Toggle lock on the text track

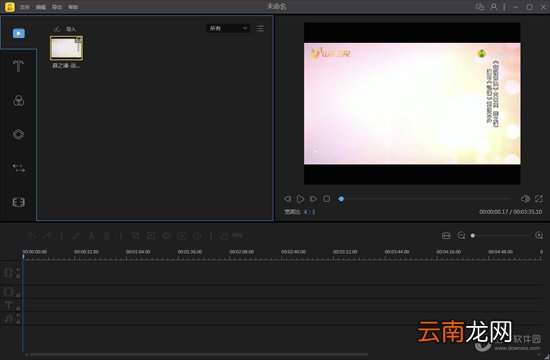pyautogui.click(x=18, y=308)
